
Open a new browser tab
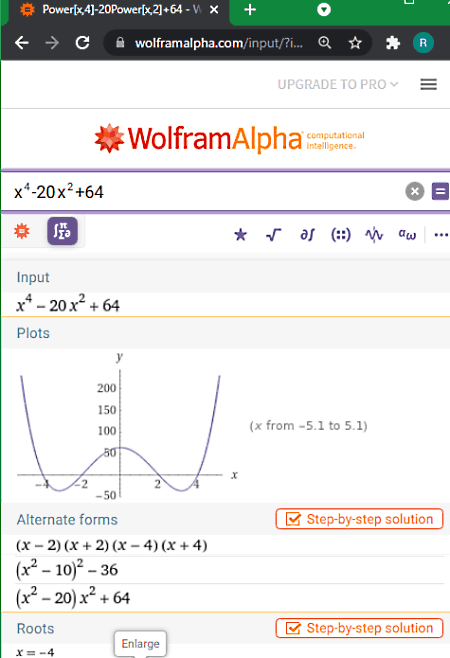(x=250, y=10)
